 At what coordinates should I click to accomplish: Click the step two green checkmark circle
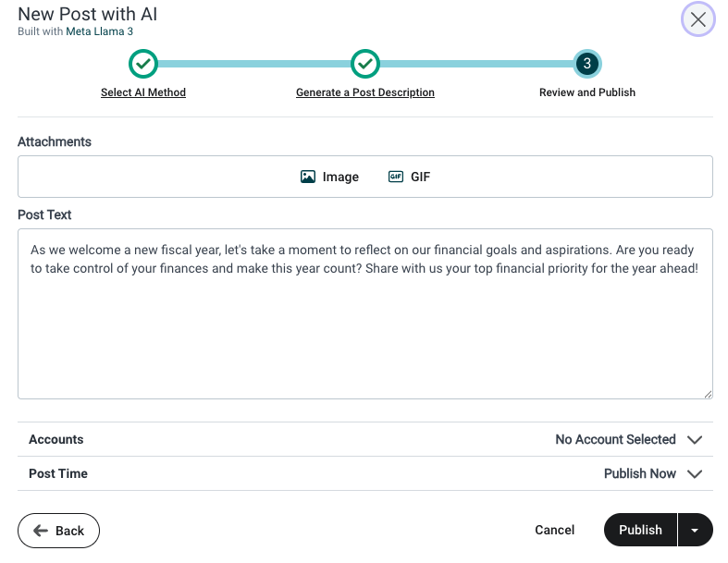click(x=365, y=64)
